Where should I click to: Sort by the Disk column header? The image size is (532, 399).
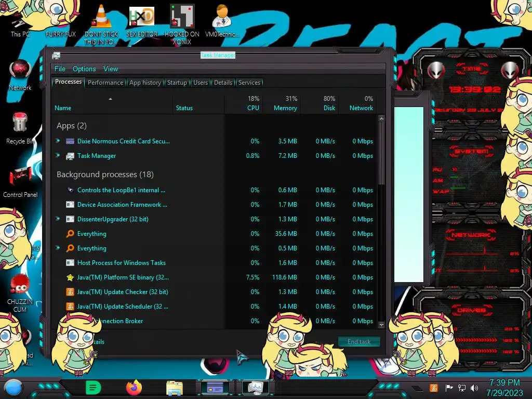click(320, 103)
